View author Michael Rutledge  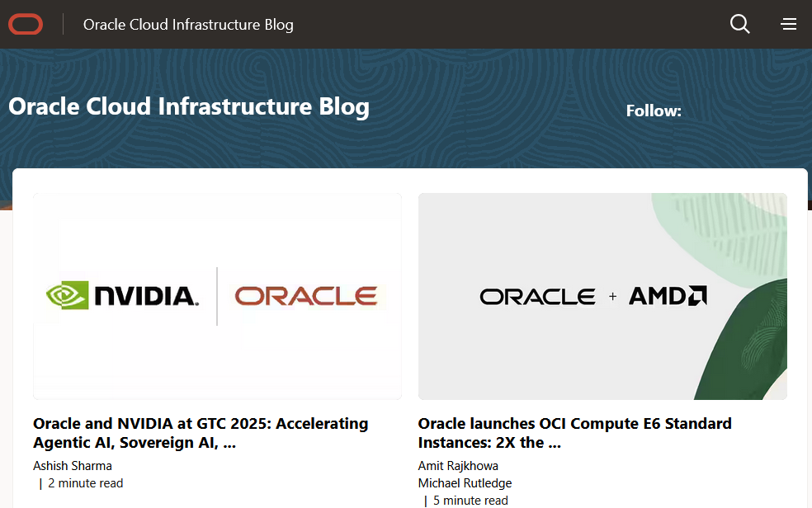(x=465, y=483)
